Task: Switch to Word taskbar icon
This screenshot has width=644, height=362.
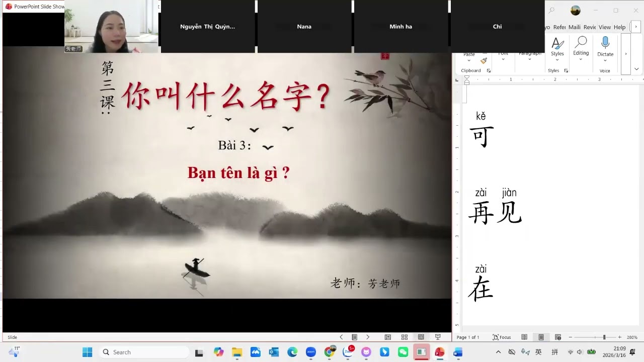Action: pos(458,352)
